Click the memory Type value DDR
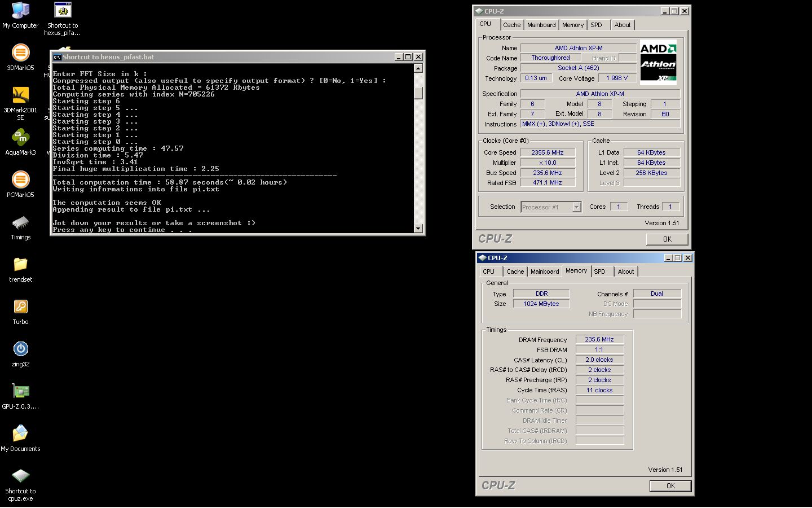The image size is (812, 508). [x=541, y=294]
